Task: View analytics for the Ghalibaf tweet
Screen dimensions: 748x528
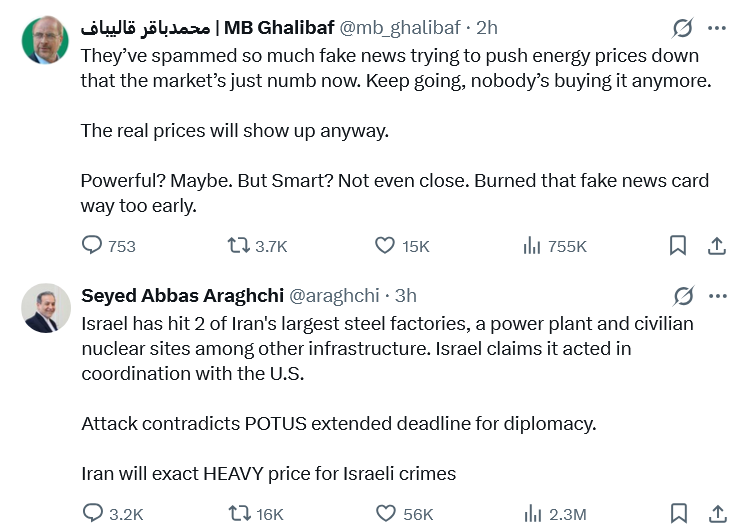Action: (532, 245)
